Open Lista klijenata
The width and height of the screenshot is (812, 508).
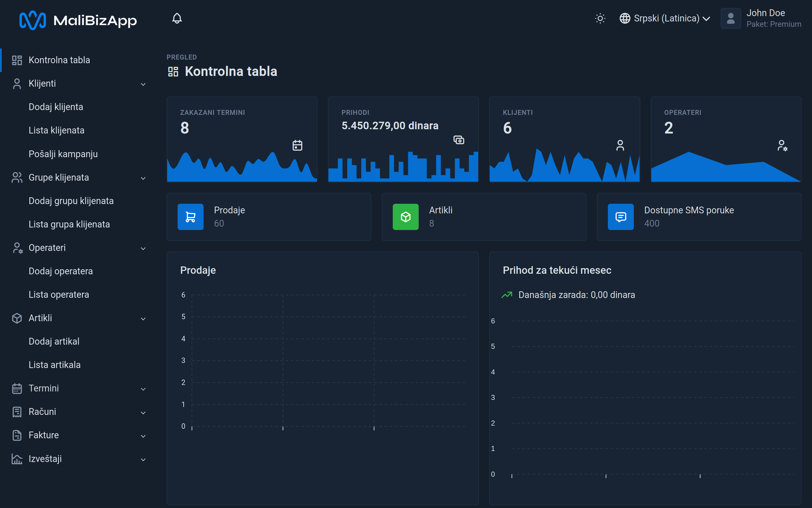pyautogui.click(x=56, y=130)
